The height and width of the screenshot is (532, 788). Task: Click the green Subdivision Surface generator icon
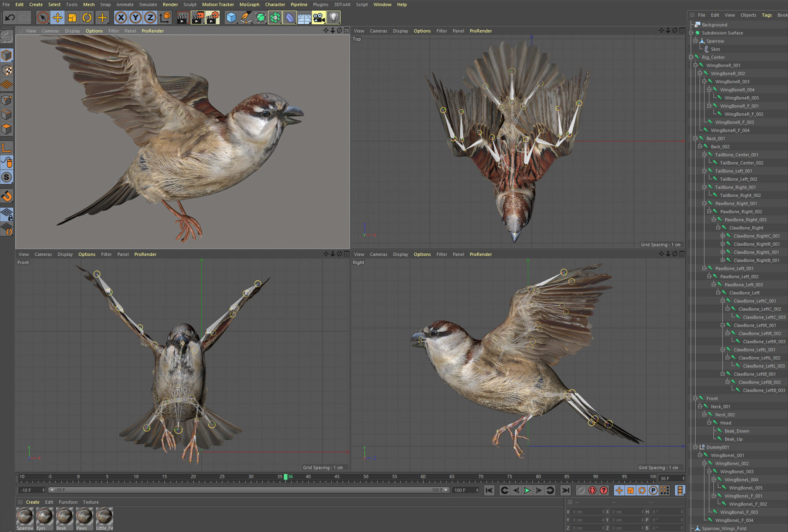(x=260, y=17)
